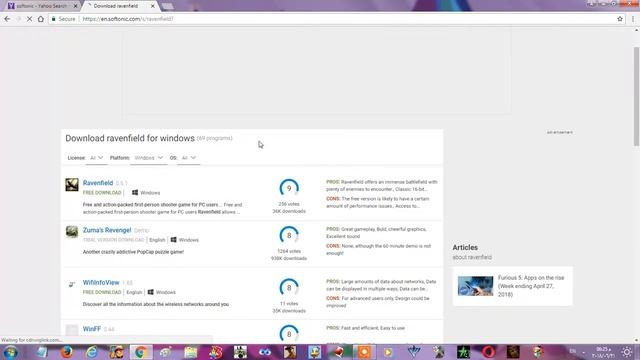Open the green star app in taskbar

tap(463, 352)
